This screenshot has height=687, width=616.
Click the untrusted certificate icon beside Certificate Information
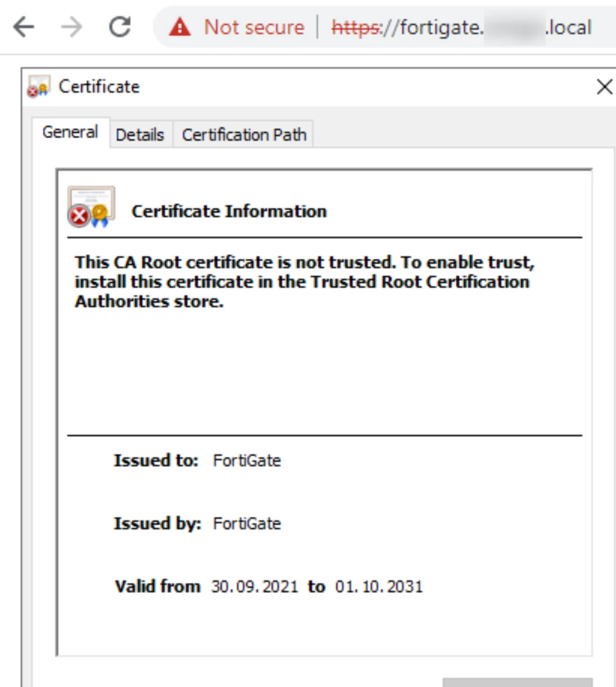click(x=91, y=207)
